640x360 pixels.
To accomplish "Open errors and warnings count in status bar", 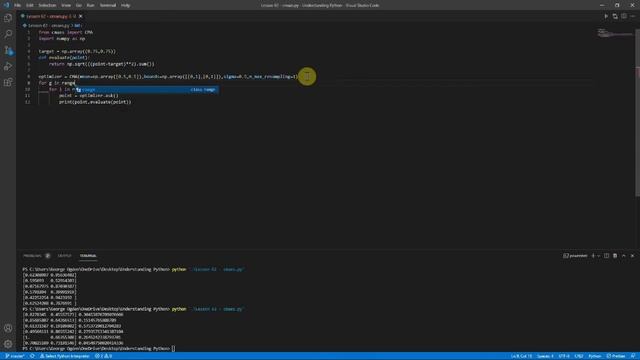I will 103,356.
